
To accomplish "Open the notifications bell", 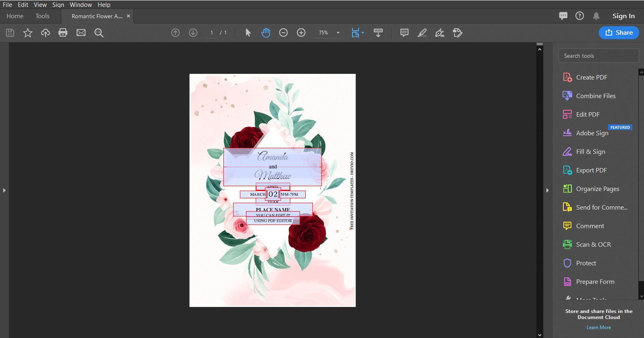I will (x=596, y=16).
